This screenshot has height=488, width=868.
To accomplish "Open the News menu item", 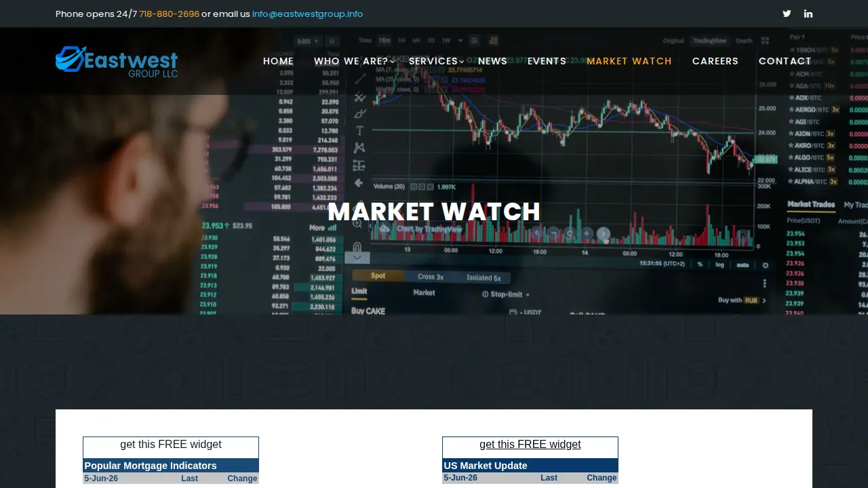I will pos(492,61).
